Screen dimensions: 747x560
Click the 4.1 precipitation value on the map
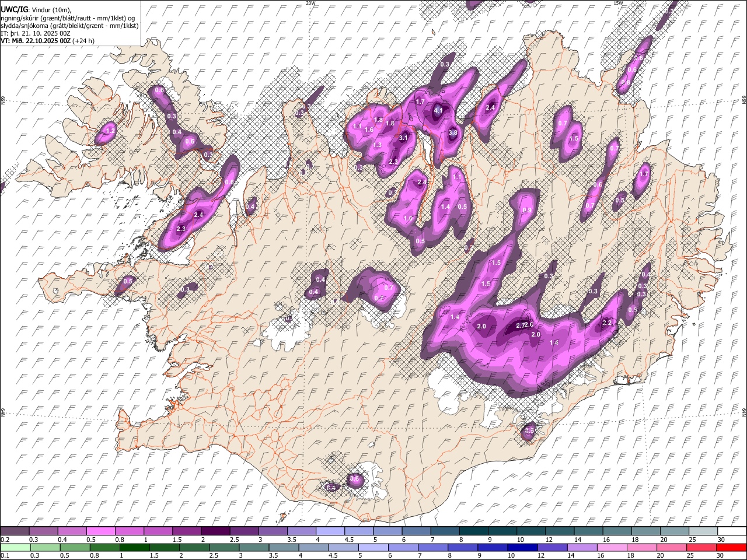pos(439,110)
